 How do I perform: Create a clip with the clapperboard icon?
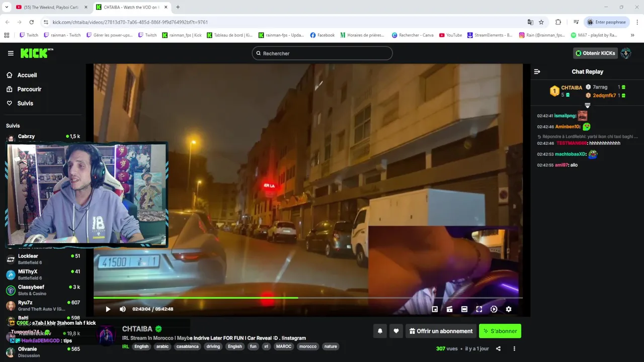click(x=449, y=309)
